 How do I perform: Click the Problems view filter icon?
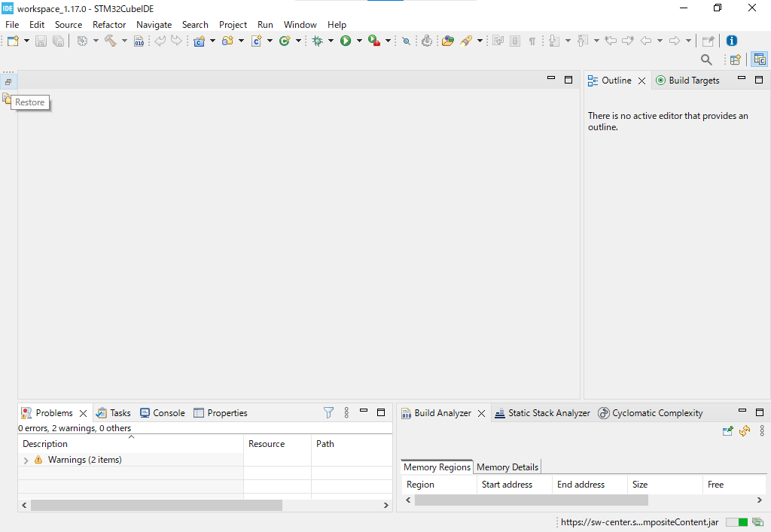tap(328, 412)
